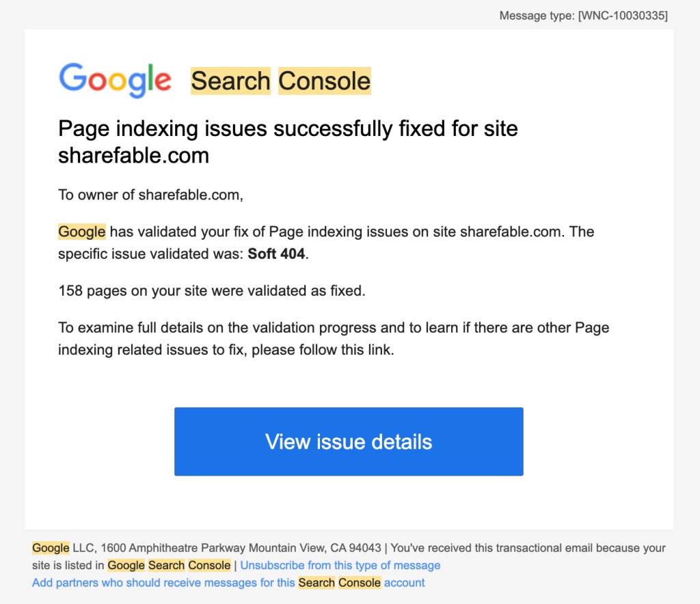The width and height of the screenshot is (700, 604).
Task: Click the View issue details button
Action: (x=349, y=441)
